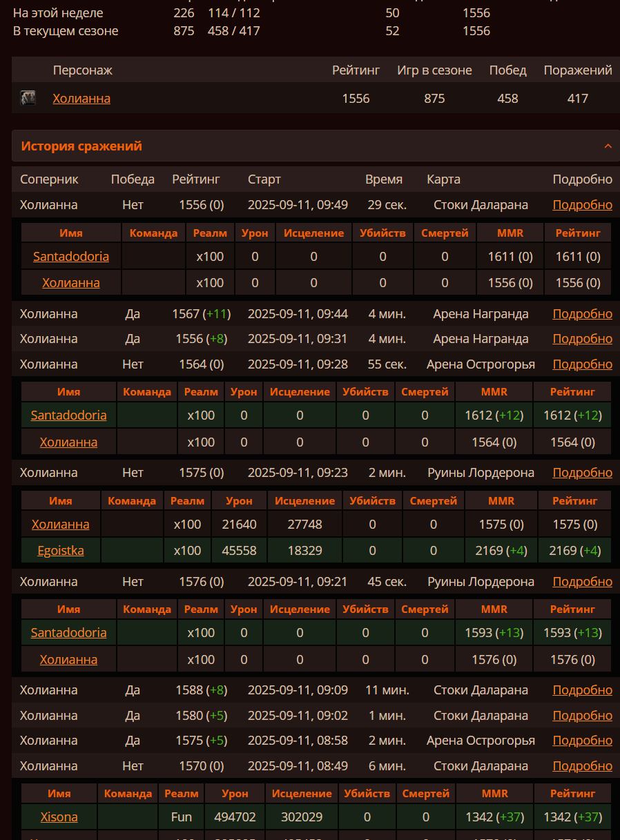Image resolution: width=620 pixels, height=840 pixels.
Task: Open Подробно for the 08:49 Стоки Даларана match
Action: (582, 766)
